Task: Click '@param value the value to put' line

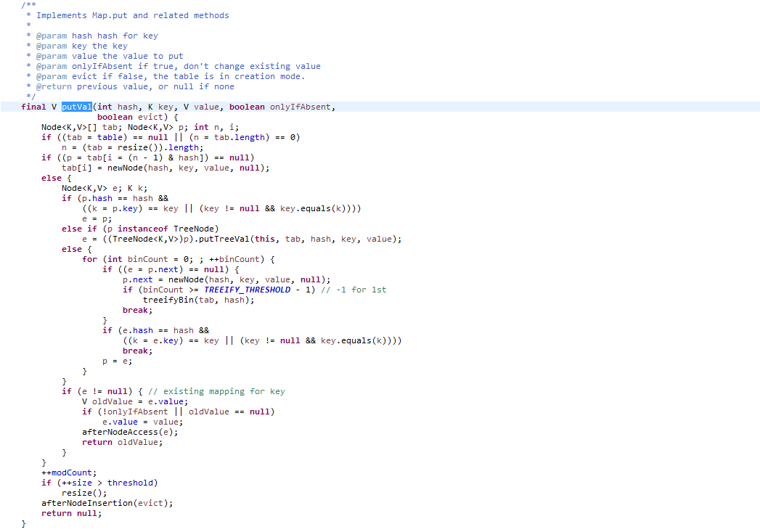Action: [x=110, y=56]
